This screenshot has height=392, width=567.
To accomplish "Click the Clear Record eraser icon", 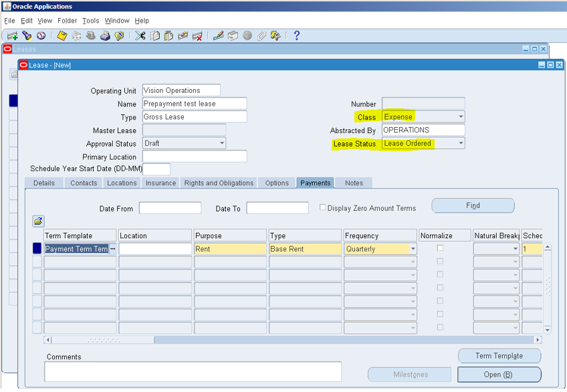I will [183, 35].
